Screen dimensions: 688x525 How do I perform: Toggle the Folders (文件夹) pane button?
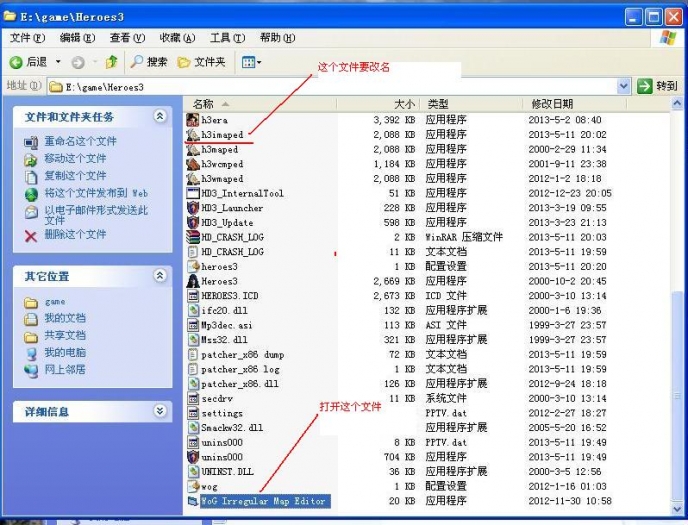point(201,62)
